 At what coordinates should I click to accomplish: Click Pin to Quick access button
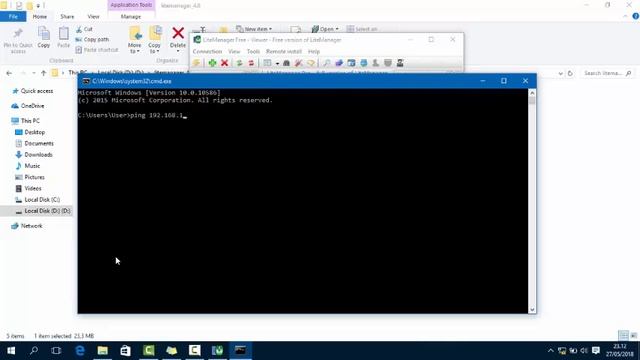18,40
